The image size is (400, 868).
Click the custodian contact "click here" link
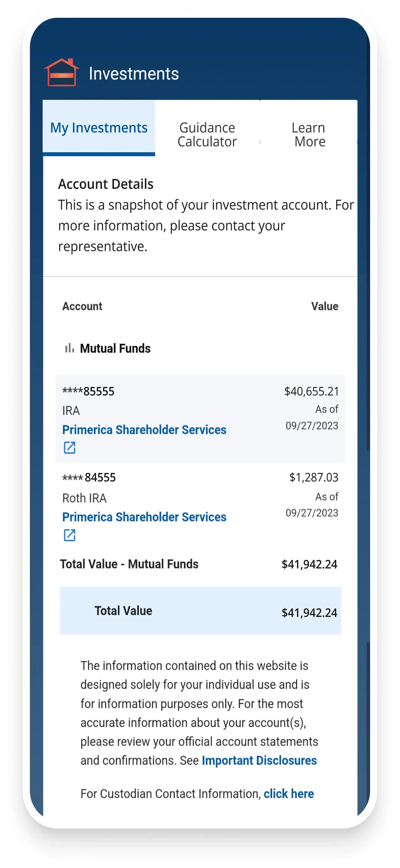289,793
